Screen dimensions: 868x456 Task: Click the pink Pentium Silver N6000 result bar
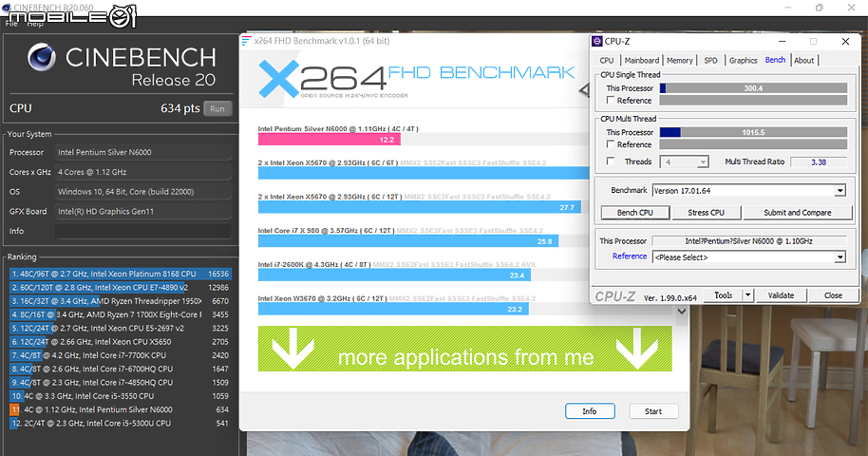click(329, 140)
